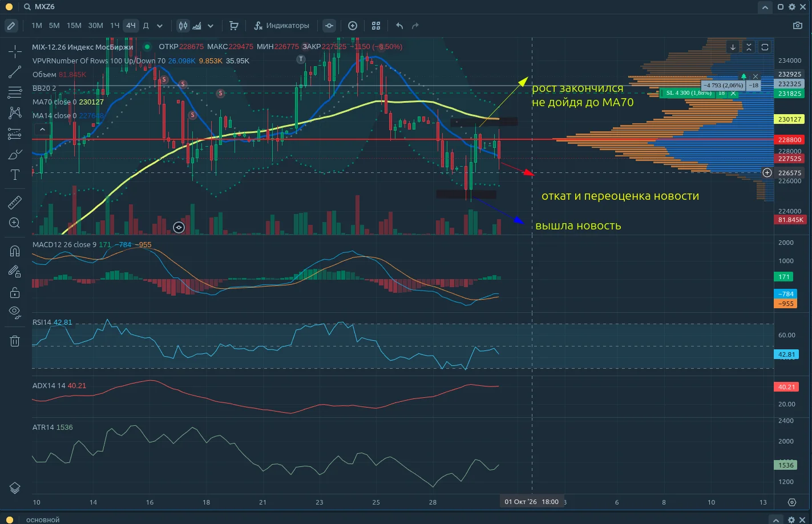The image size is (812, 524).
Task: Click the undo arrow in toolbar
Action: coord(399,26)
